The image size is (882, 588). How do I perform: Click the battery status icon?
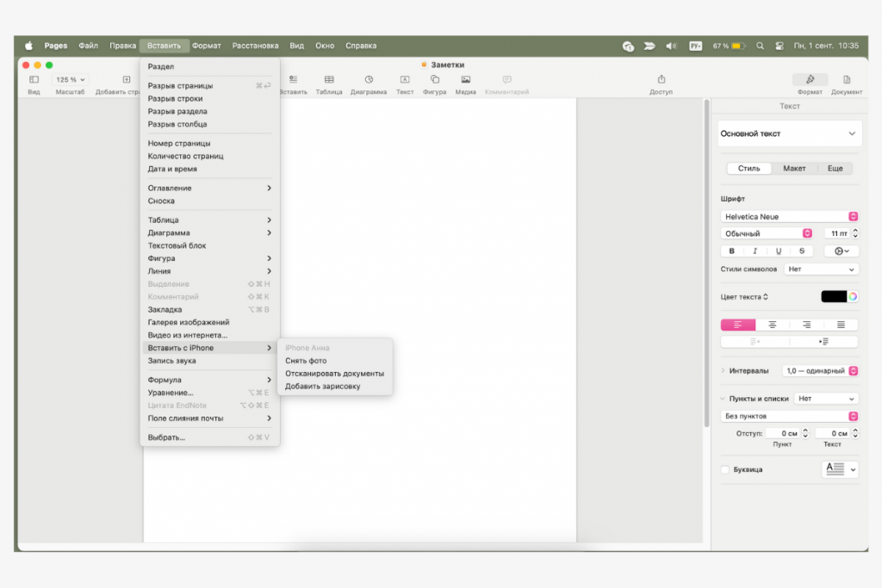coord(738,46)
